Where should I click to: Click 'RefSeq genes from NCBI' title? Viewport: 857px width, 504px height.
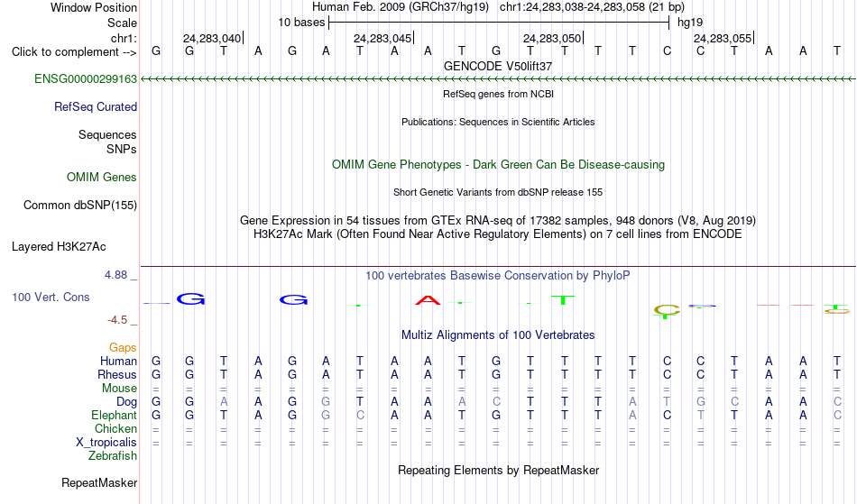pyautogui.click(x=499, y=94)
